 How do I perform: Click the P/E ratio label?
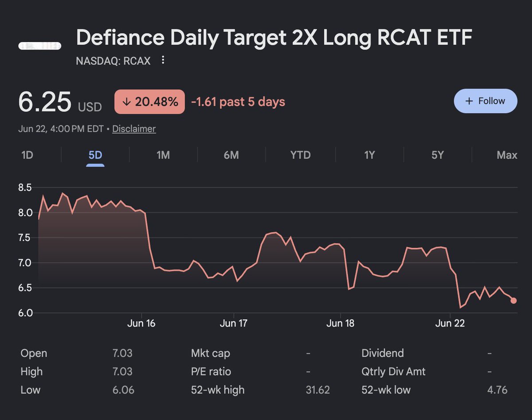pyautogui.click(x=211, y=372)
